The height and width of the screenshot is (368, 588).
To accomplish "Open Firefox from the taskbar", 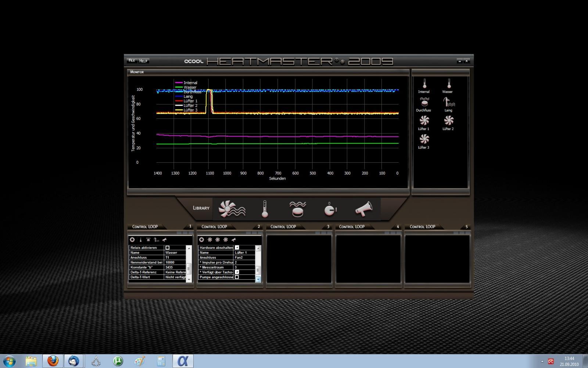I will 53,361.
